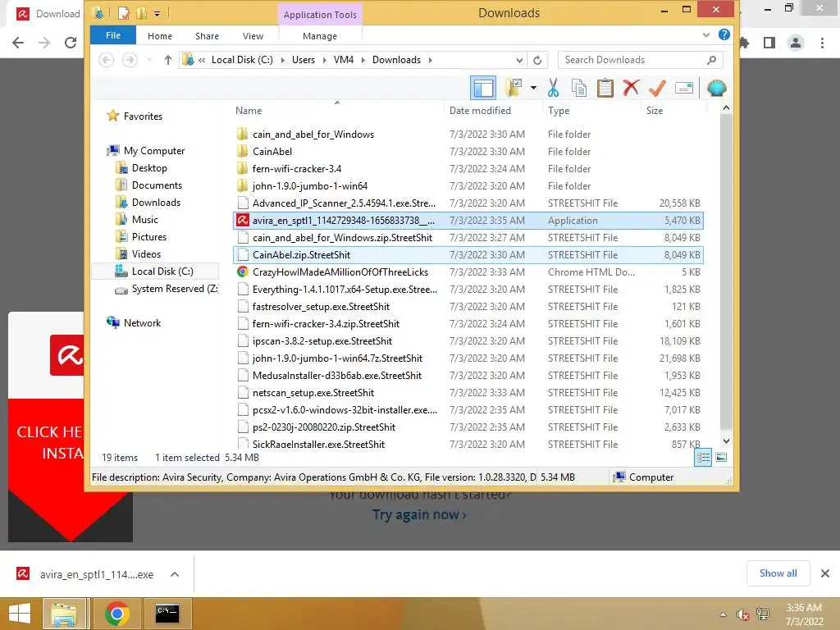Click the orange checkmark Properties icon
The width and height of the screenshot is (840, 630).
tap(657, 88)
